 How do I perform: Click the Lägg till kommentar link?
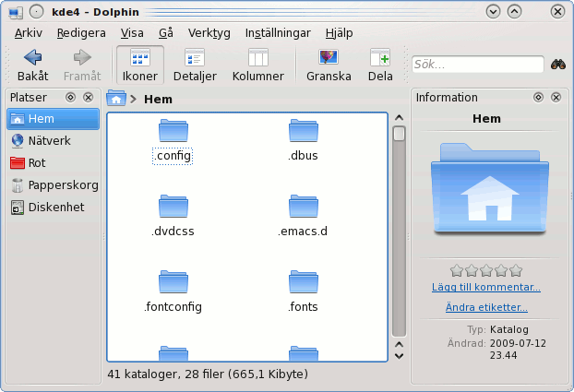[486, 287]
